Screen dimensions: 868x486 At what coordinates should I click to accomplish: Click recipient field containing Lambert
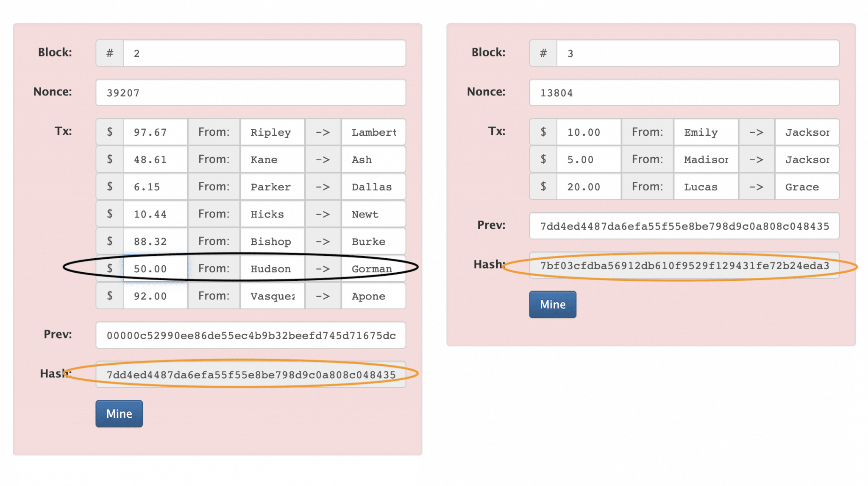click(373, 132)
